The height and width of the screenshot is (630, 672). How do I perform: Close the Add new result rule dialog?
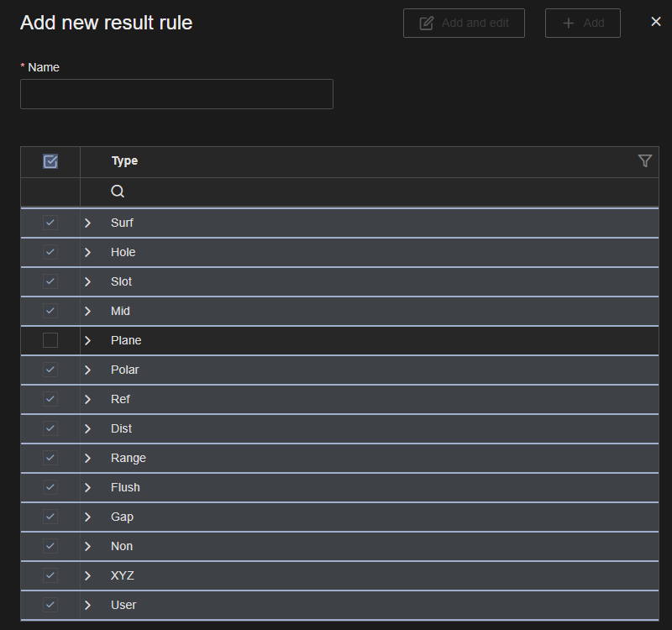(656, 22)
